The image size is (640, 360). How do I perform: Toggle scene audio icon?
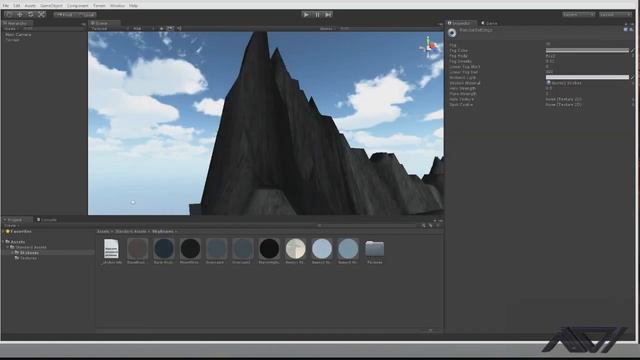pyautogui.click(x=179, y=29)
